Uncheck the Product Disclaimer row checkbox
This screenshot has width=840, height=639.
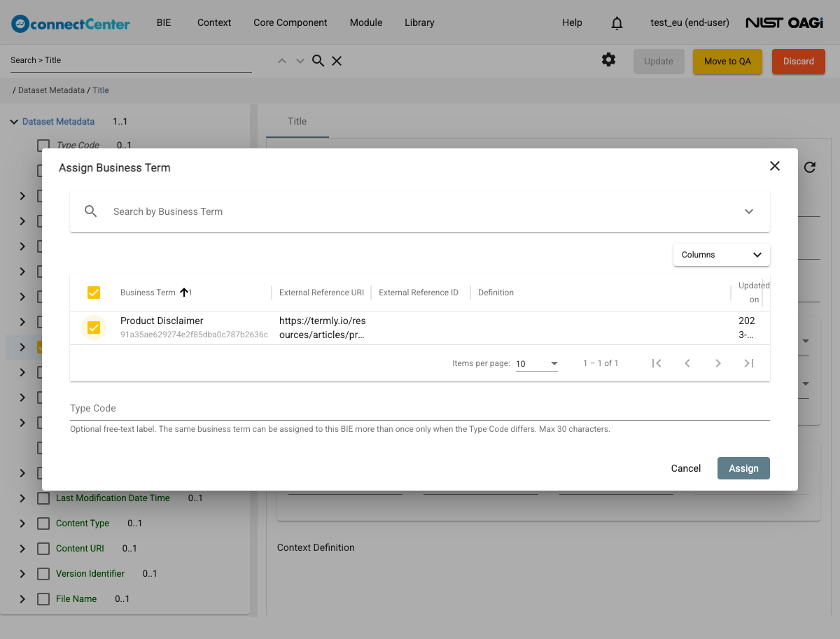tap(94, 328)
